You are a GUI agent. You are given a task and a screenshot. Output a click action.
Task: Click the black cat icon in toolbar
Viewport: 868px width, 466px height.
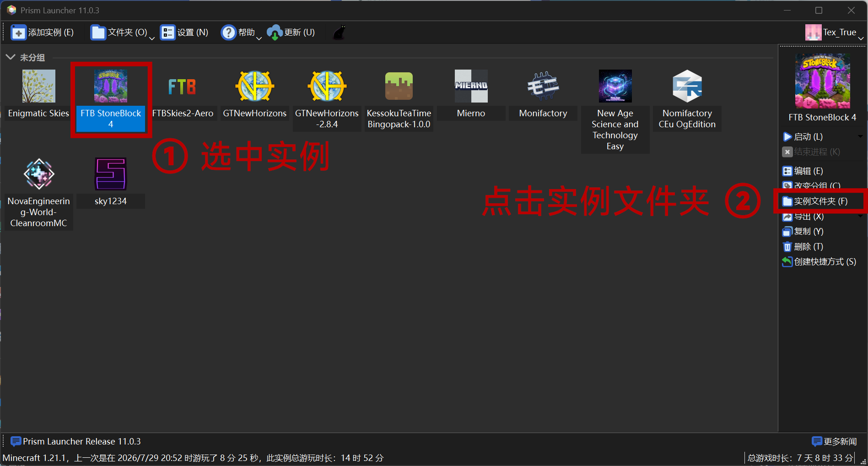point(339,33)
